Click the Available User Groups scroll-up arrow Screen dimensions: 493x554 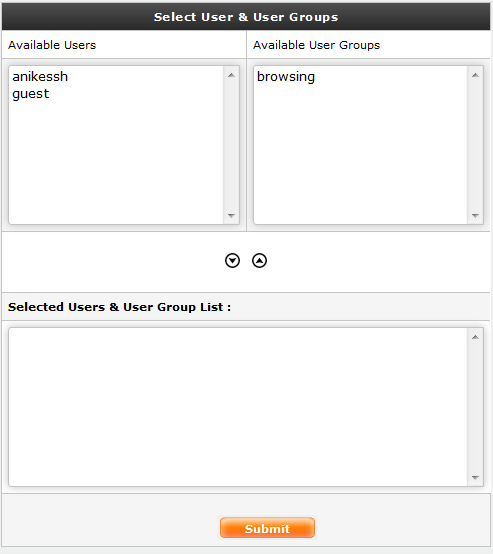(475, 75)
